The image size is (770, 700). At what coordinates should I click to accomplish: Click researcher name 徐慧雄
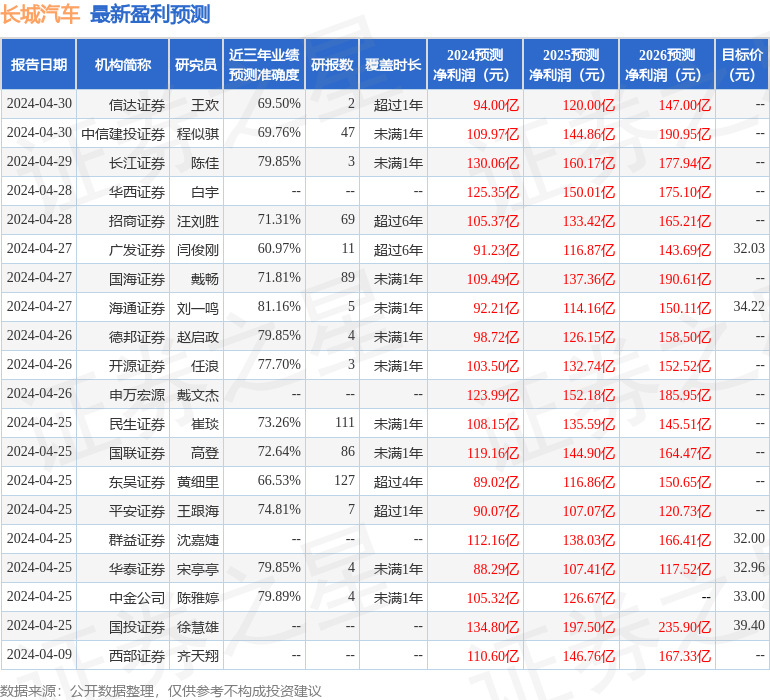[x=198, y=626]
